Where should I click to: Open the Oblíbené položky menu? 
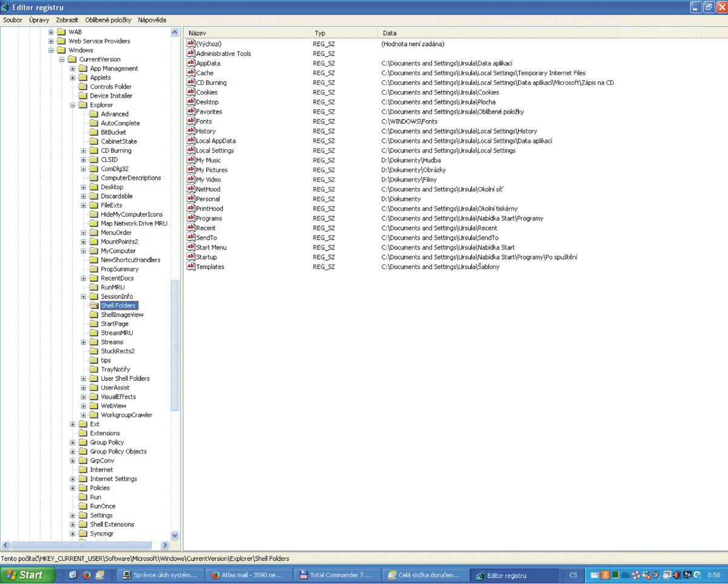[x=108, y=20]
